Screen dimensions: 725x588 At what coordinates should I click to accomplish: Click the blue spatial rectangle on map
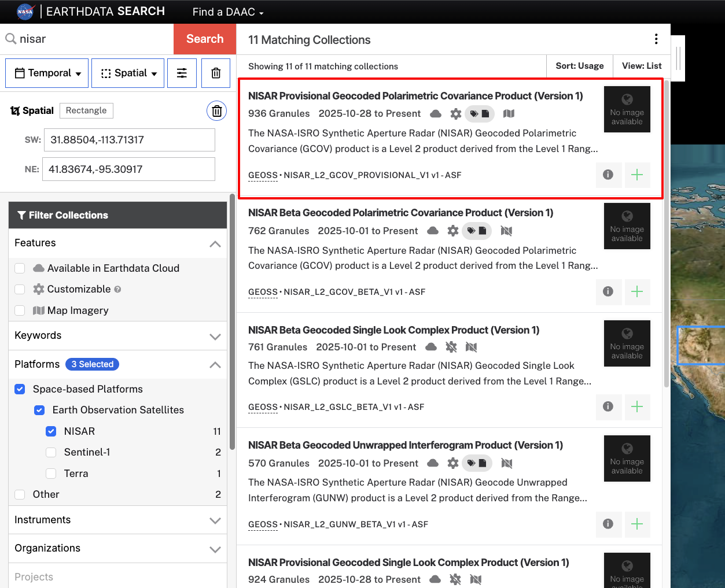[701, 345]
